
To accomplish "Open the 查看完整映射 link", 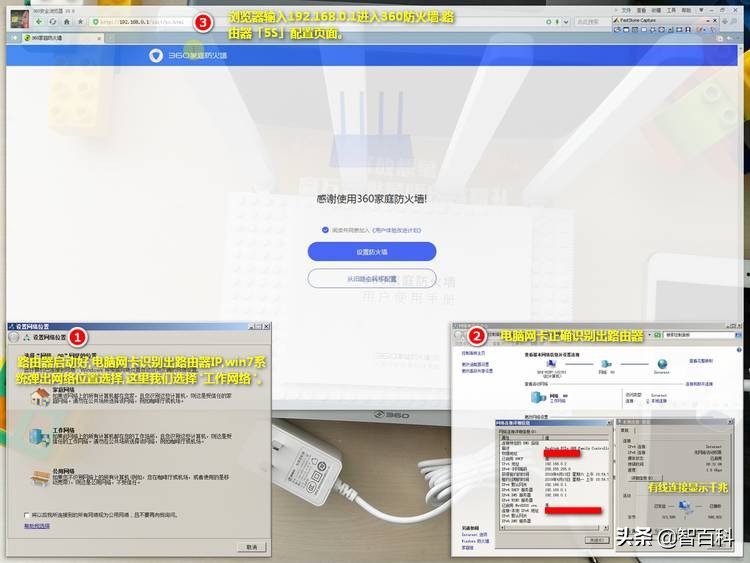I will [701, 361].
